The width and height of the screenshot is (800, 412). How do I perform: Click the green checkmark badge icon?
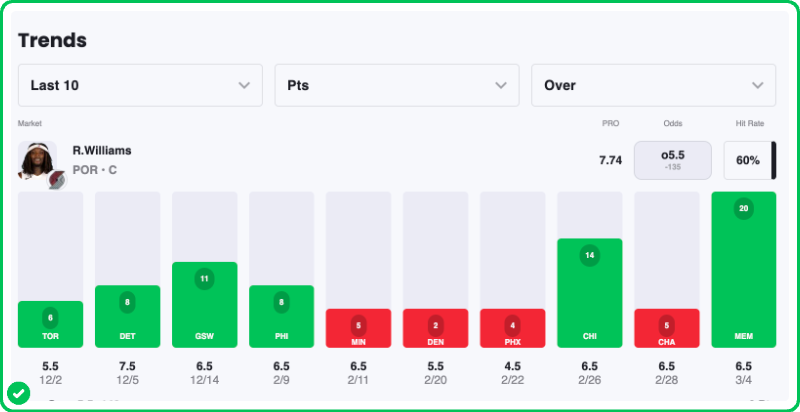tap(18, 393)
